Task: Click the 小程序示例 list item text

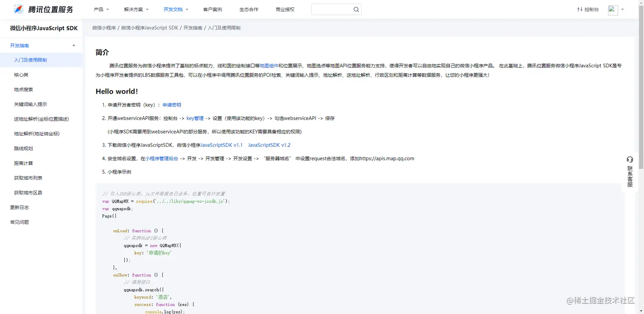Action: click(x=119, y=172)
